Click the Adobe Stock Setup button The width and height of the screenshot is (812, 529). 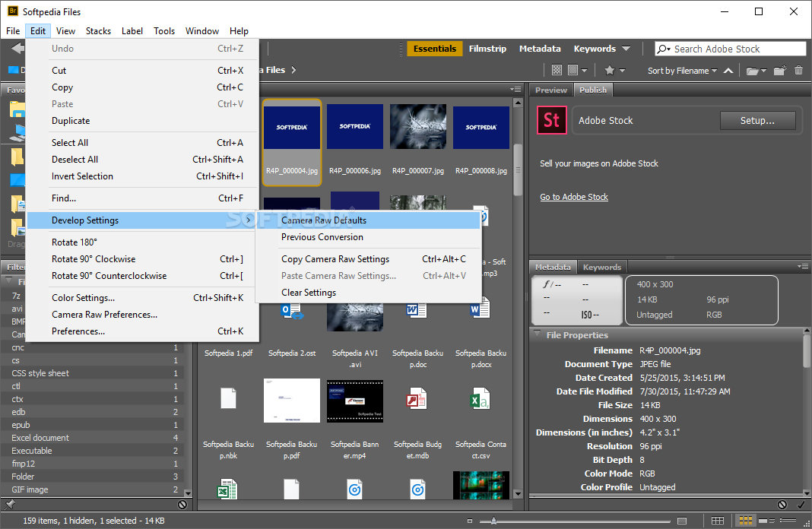[x=757, y=120]
